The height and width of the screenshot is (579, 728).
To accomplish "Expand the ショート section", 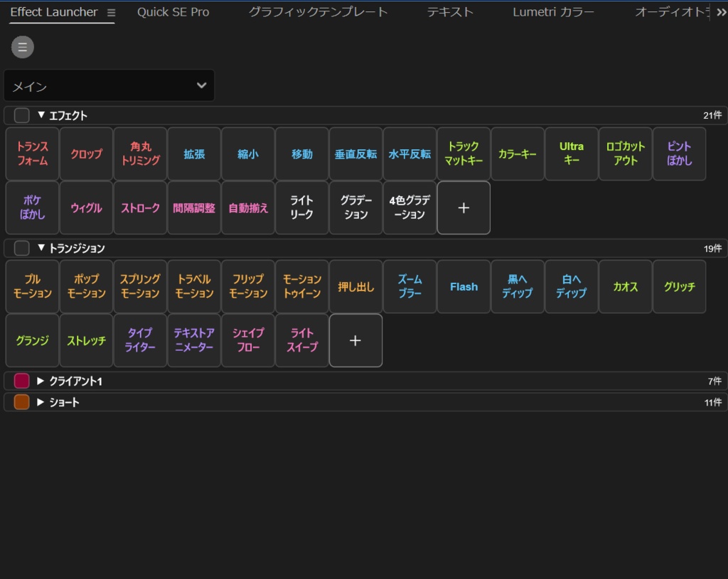I will point(41,402).
